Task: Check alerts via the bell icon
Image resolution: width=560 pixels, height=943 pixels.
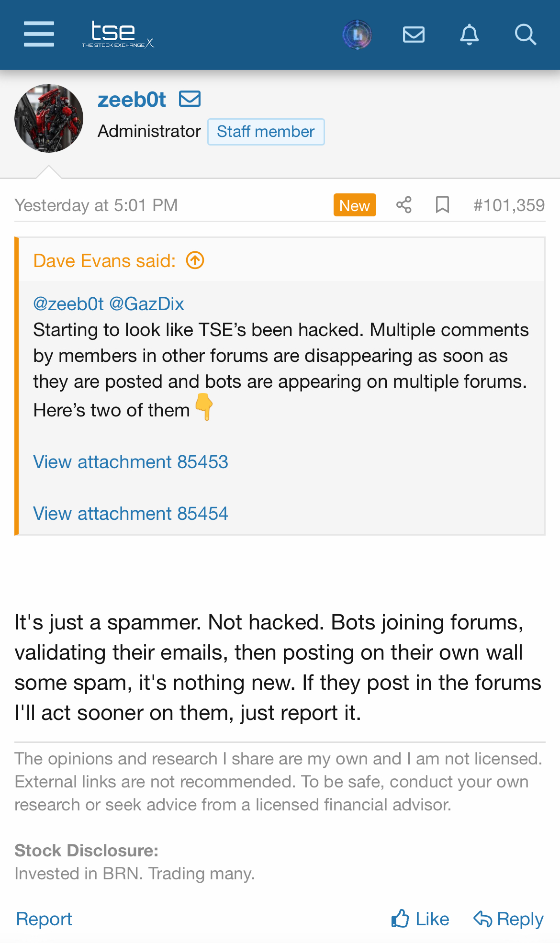Action: point(469,34)
